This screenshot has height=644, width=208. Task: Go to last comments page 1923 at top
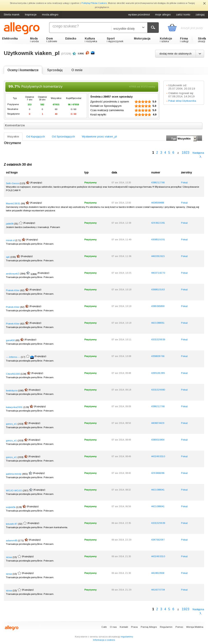click(x=185, y=152)
